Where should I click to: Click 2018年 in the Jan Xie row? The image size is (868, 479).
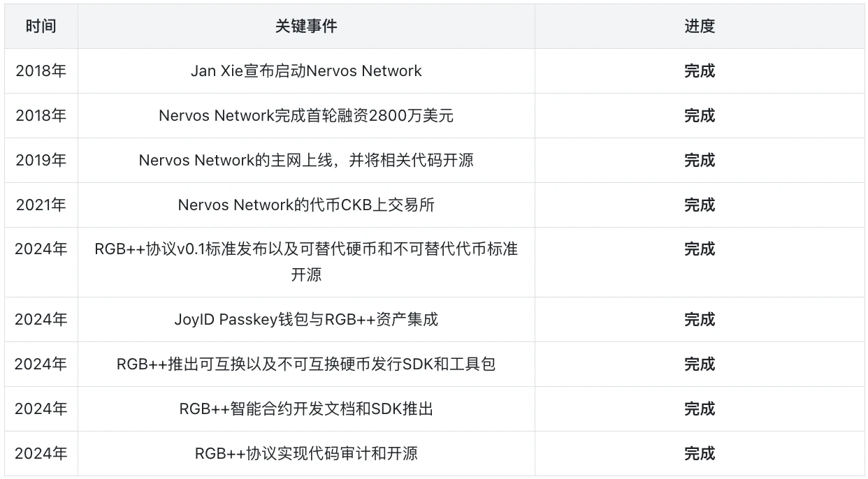coord(41,71)
